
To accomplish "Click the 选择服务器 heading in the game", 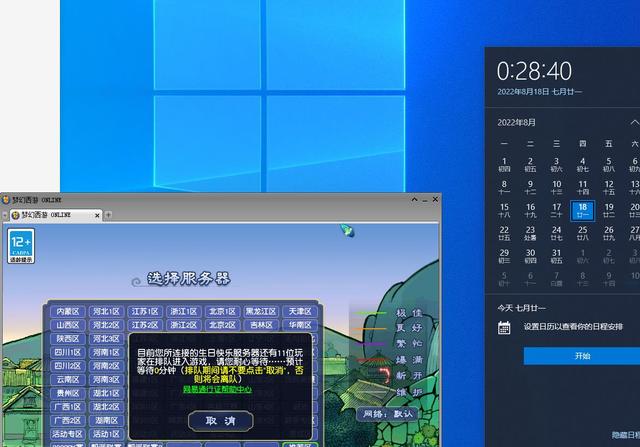I will [x=189, y=278].
